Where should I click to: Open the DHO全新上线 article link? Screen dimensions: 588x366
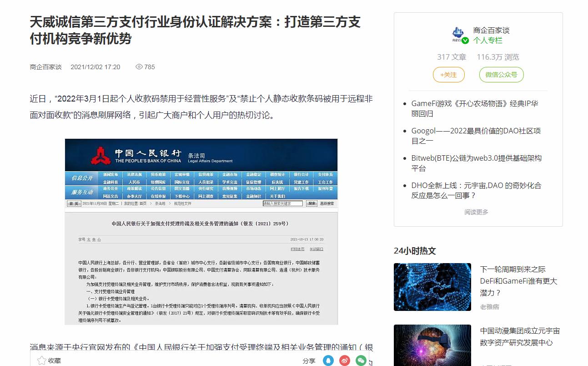[x=477, y=190]
